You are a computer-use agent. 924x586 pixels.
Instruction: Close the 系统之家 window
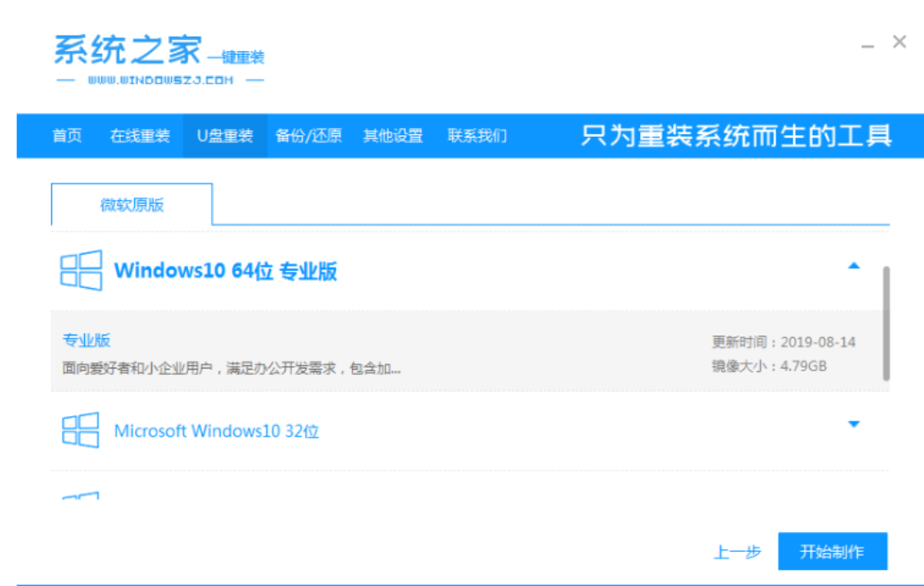tap(899, 42)
